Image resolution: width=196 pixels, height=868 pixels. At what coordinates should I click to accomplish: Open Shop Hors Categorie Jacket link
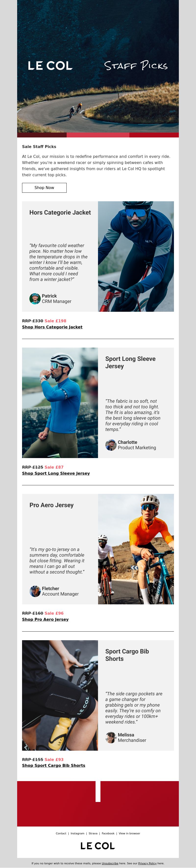coord(52,327)
